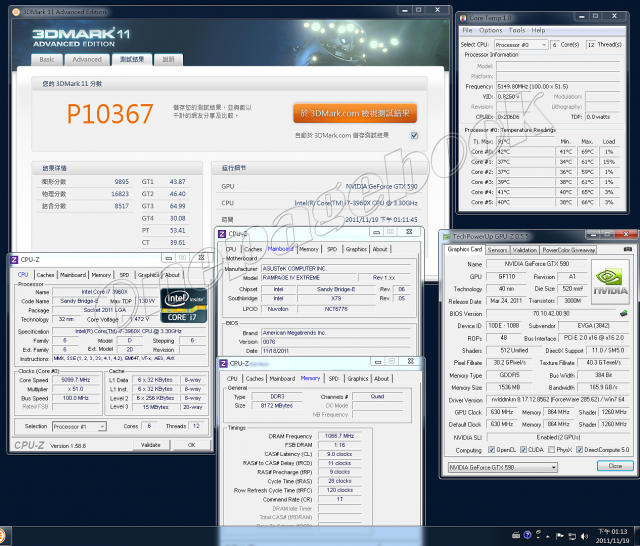Click the Z icon of the CPU-Z Memory timings window

(x=224, y=363)
